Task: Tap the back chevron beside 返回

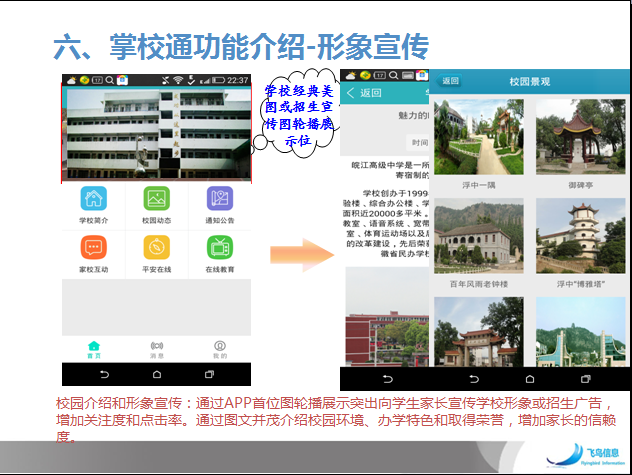Action: click(351, 93)
